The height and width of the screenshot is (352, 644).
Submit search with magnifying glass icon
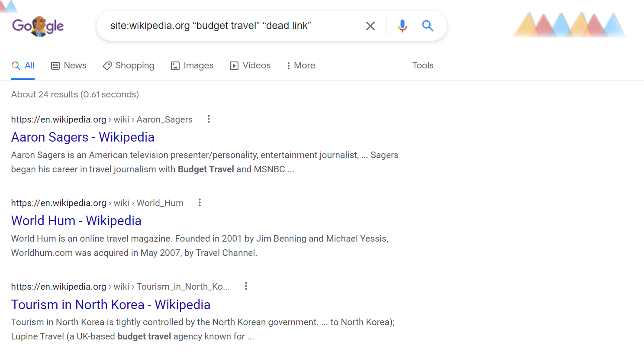click(x=428, y=26)
